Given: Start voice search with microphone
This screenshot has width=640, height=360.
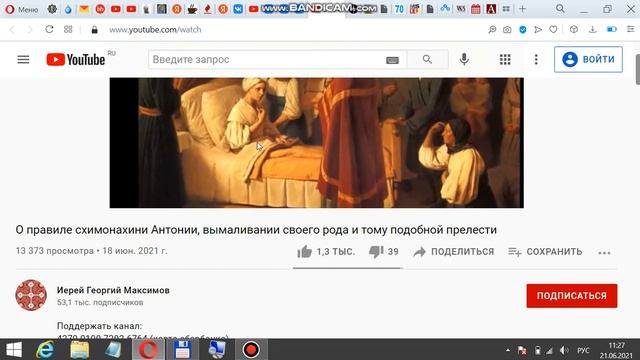Looking at the screenshot, I should coord(464,60).
